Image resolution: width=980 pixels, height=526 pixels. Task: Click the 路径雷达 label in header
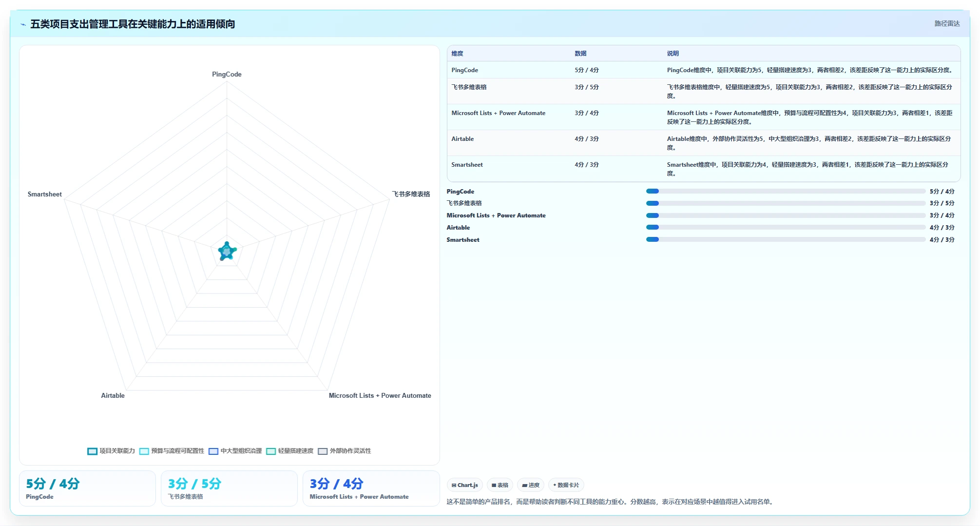point(947,24)
